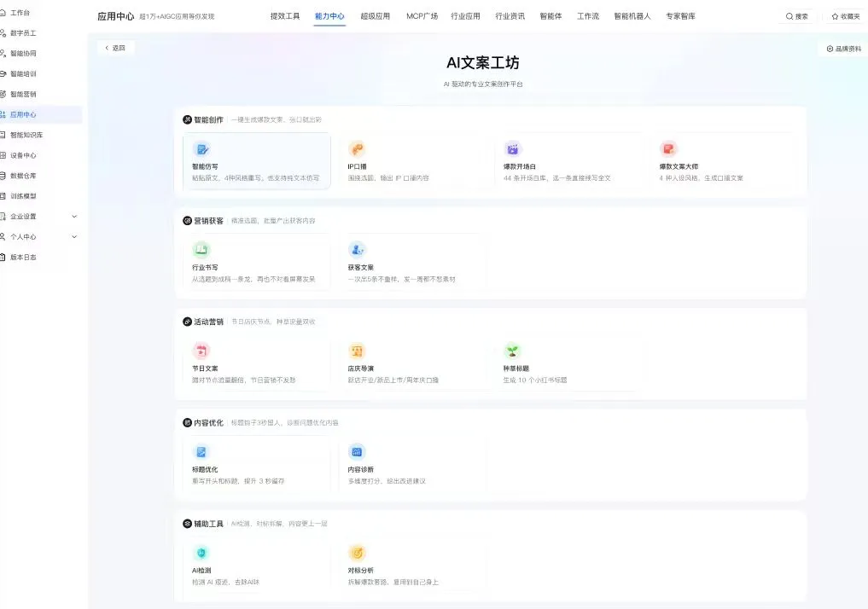The width and height of the screenshot is (868, 609).
Task: Click the 标题优化 blue icon
Action: tap(201, 452)
